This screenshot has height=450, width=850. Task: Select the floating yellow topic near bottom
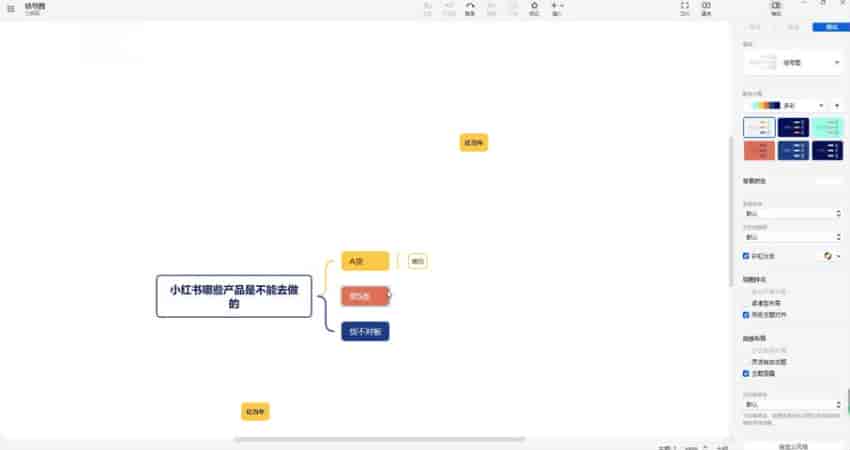click(x=255, y=412)
